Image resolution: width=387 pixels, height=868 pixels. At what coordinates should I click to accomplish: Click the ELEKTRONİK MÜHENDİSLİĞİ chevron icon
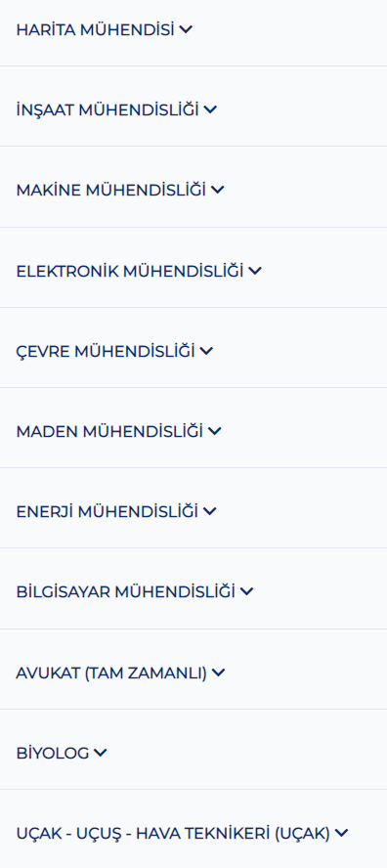coord(255,271)
